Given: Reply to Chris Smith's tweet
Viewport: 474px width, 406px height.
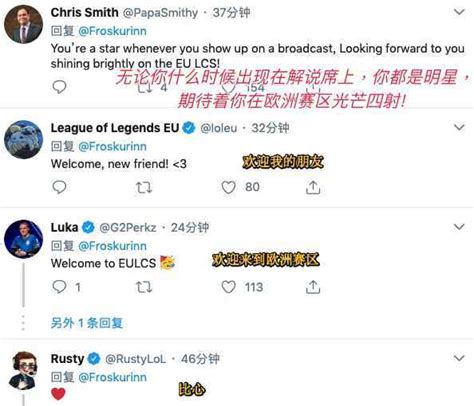Looking at the screenshot, I should 59,87.
